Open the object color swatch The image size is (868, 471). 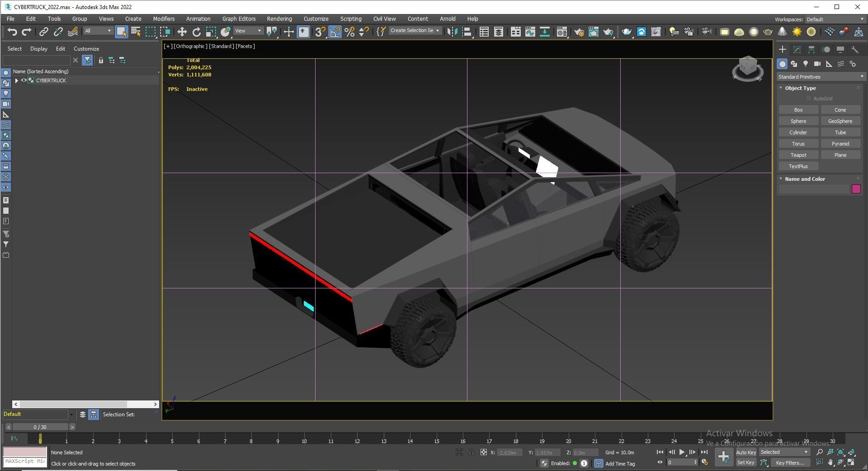coord(856,189)
